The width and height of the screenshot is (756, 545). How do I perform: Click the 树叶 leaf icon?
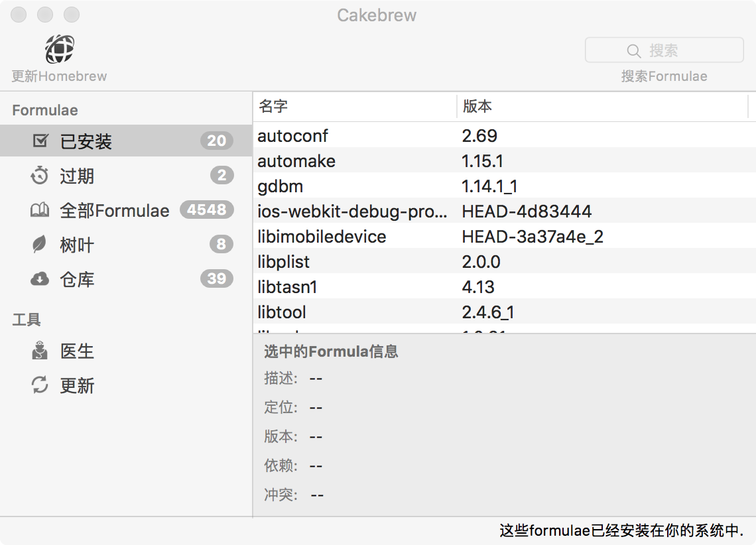(x=39, y=244)
